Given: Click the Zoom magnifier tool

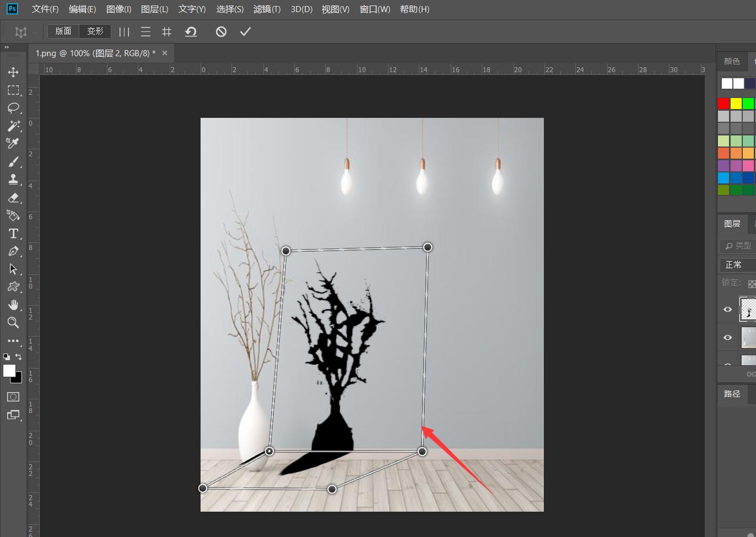Looking at the screenshot, I should point(13,323).
